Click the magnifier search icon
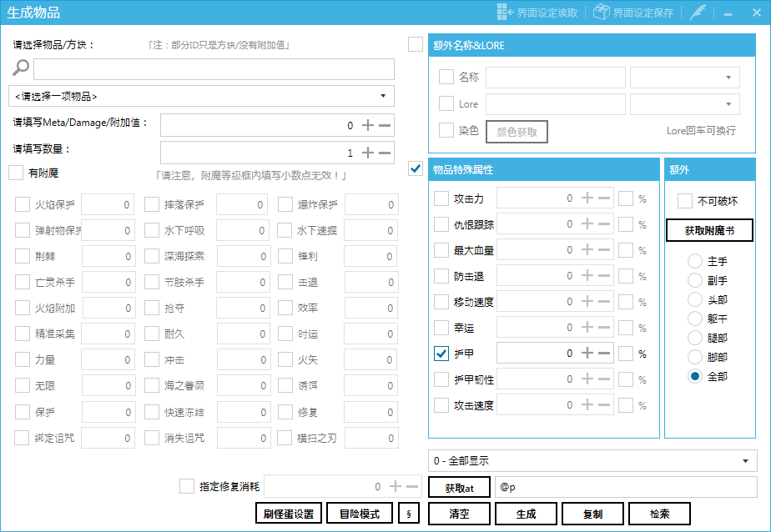This screenshot has width=771, height=532. tap(21, 68)
